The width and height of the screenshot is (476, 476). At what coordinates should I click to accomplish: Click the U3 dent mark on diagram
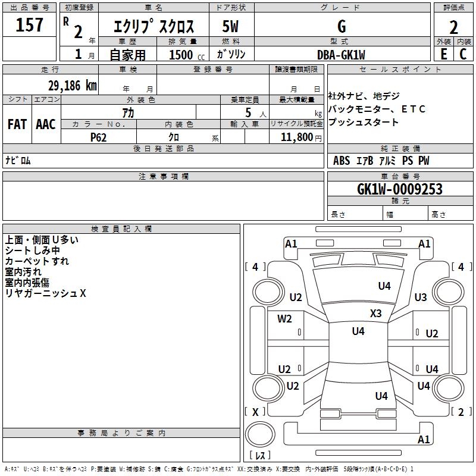click(x=421, y=297)
